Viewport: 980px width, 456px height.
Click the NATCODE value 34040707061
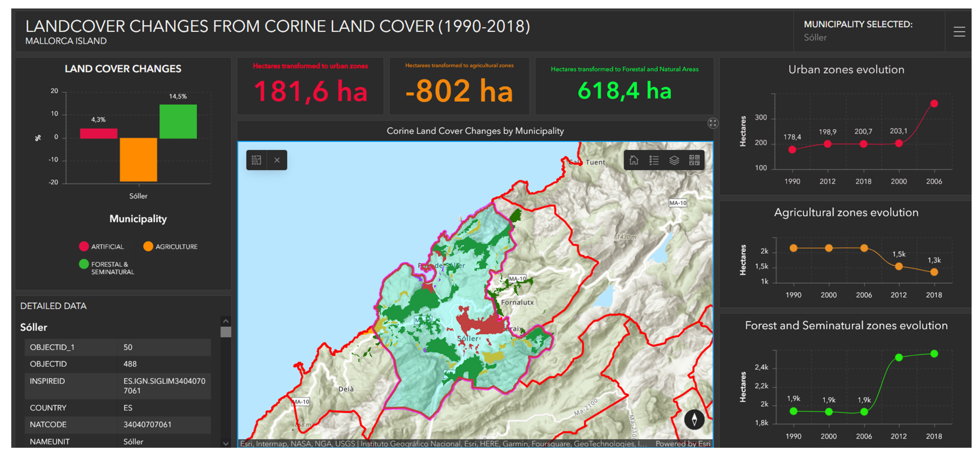pyautogui.click(x=147, y=424)
